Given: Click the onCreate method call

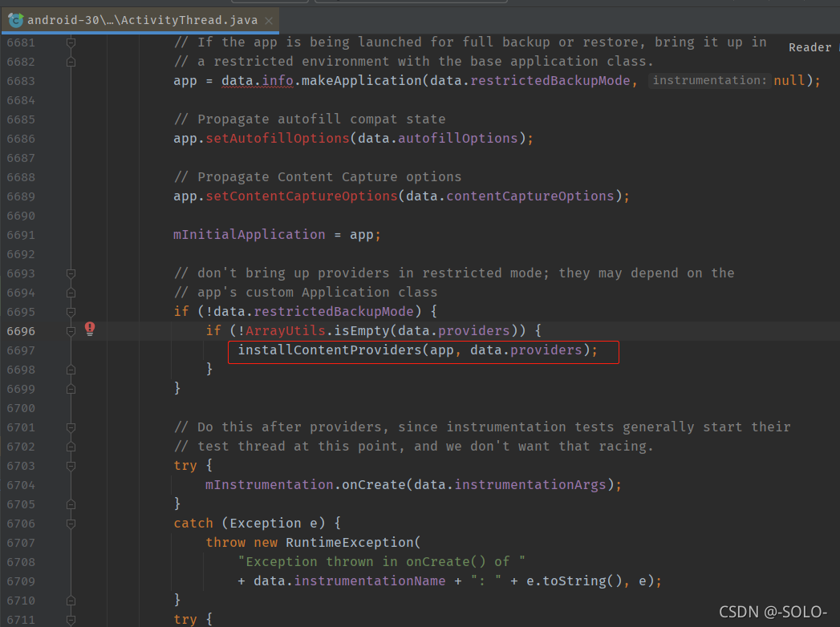Looking at the screenshot, I should click(374, 485).
